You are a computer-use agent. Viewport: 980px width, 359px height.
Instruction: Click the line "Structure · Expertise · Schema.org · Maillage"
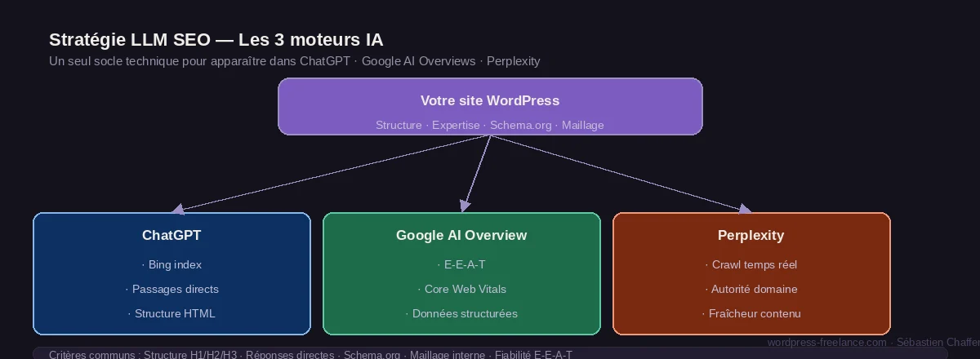tap(490, 125)
